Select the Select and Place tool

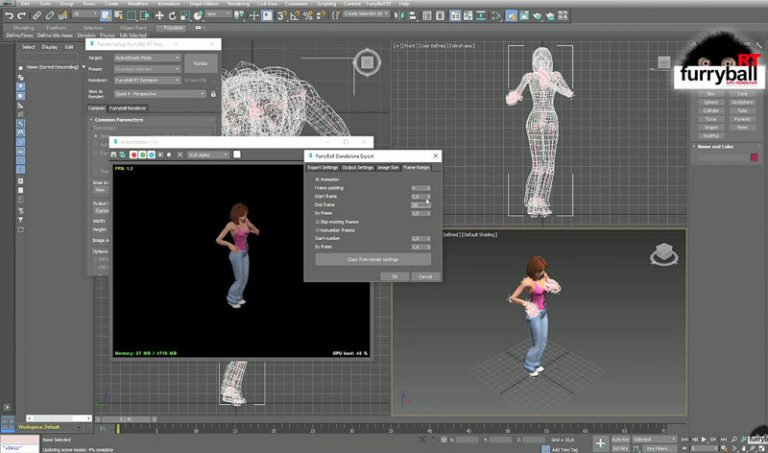tap(198, 16)
